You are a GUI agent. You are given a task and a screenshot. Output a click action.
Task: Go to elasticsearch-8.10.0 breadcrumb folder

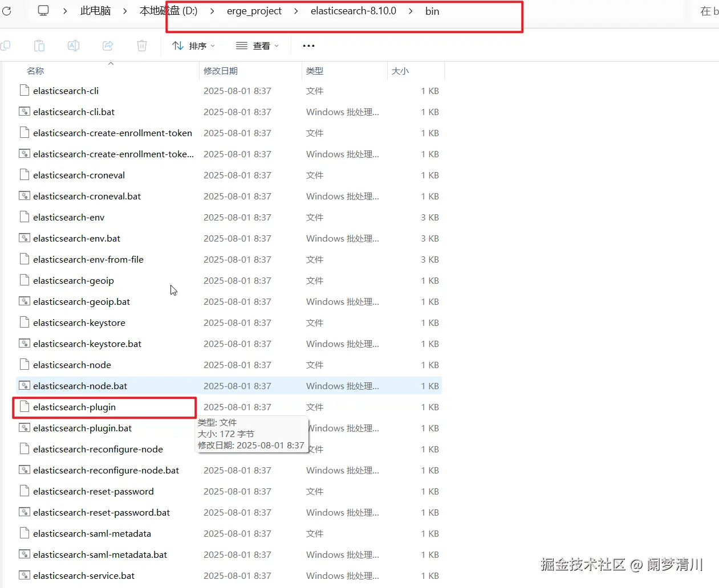point(354,11)
